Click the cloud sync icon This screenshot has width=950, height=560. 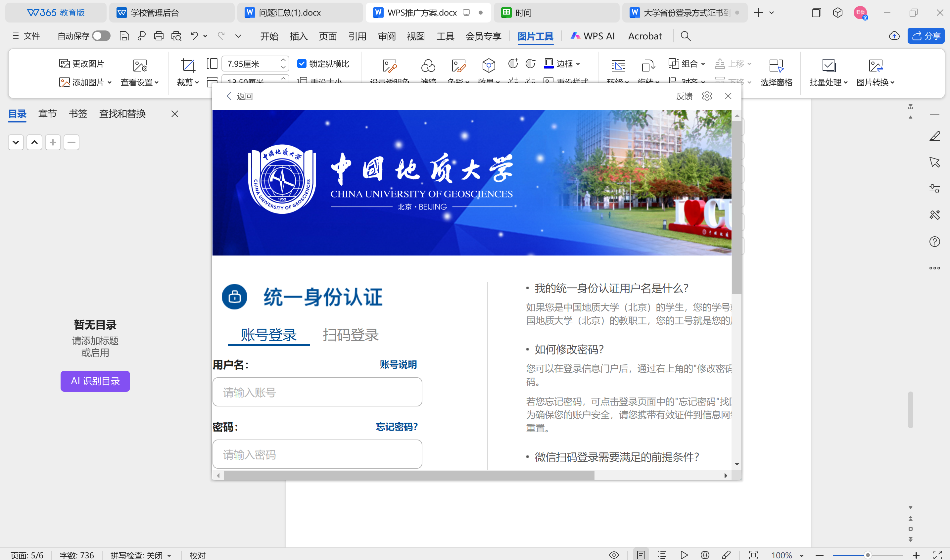coord(894,36)
